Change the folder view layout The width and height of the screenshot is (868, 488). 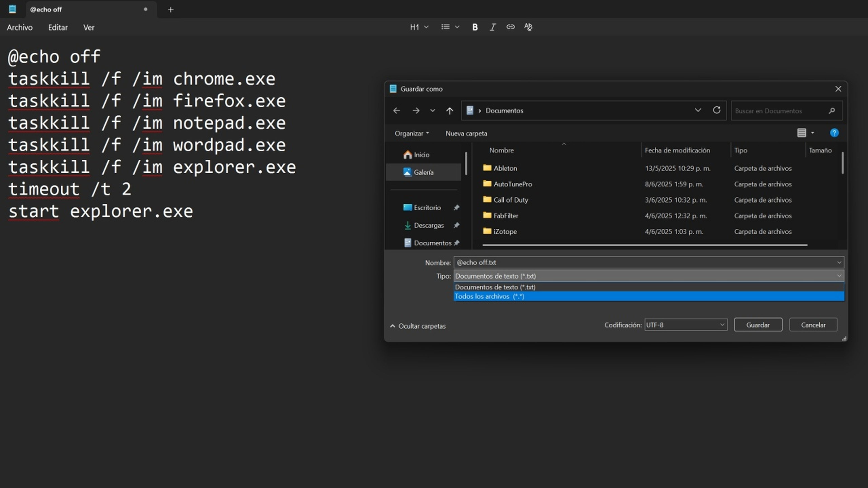click(x=802, y=133)
